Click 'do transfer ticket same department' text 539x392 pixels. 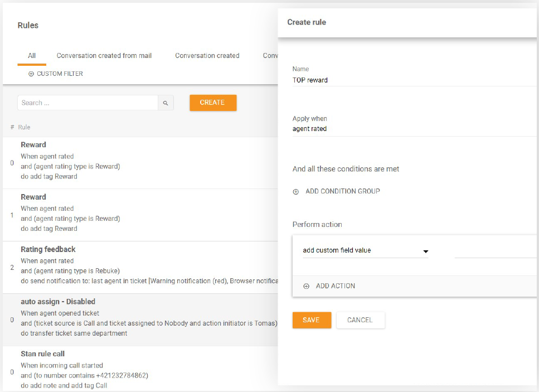74,333
